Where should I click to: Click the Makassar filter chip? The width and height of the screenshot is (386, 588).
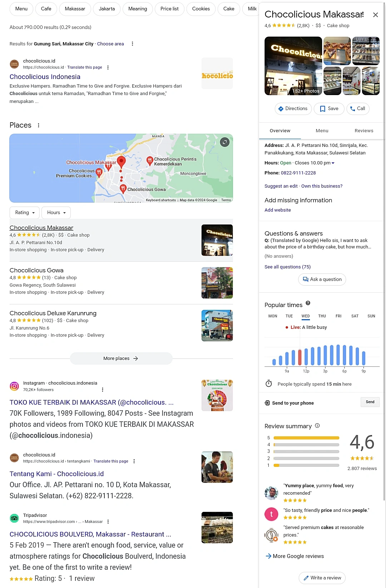coord(75,9)
